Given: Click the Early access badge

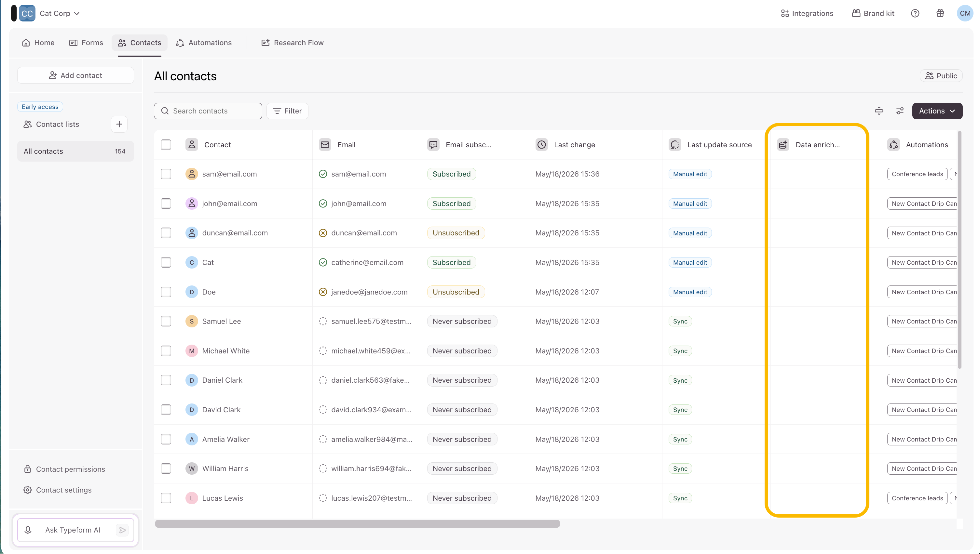Looking at the screenshot, I should 40,107.
